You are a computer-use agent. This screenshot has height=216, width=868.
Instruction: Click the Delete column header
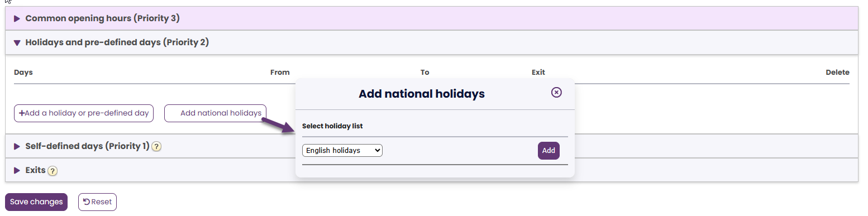tap(837, 73)
